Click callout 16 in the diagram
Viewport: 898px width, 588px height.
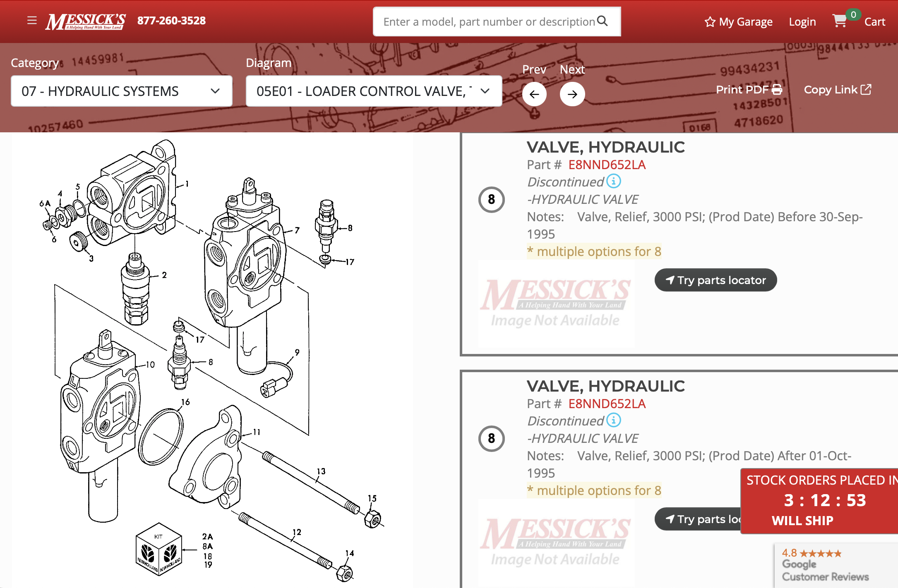185,402
